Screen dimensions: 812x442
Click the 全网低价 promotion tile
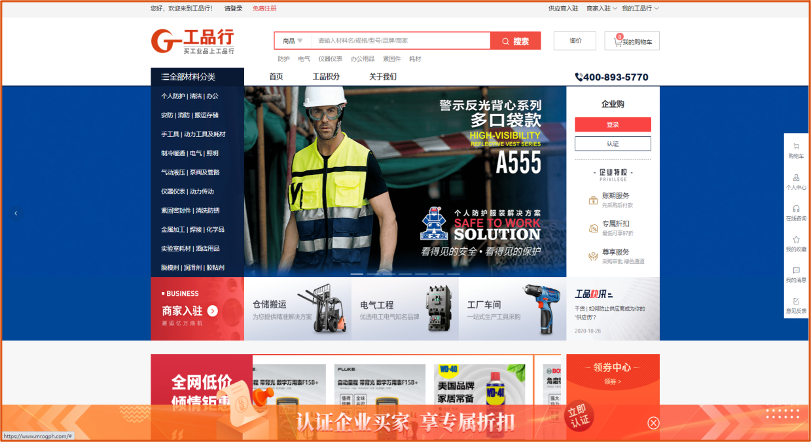pos(201,380)
